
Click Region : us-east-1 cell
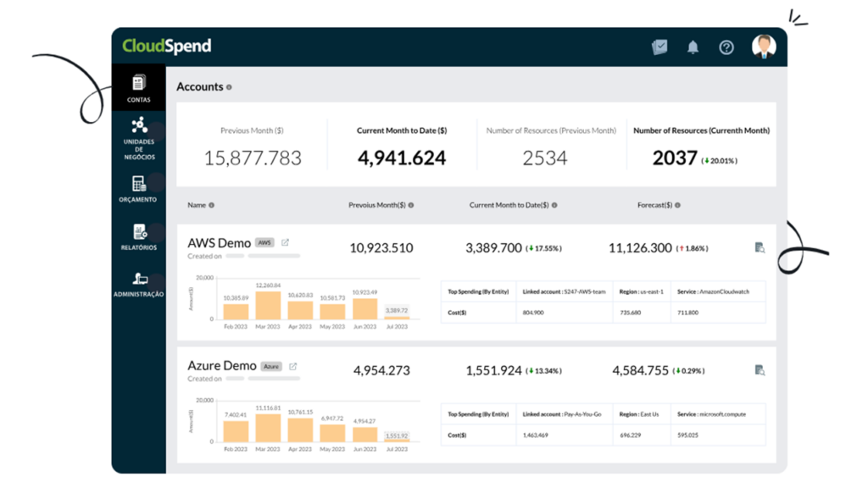click(641, 291)
